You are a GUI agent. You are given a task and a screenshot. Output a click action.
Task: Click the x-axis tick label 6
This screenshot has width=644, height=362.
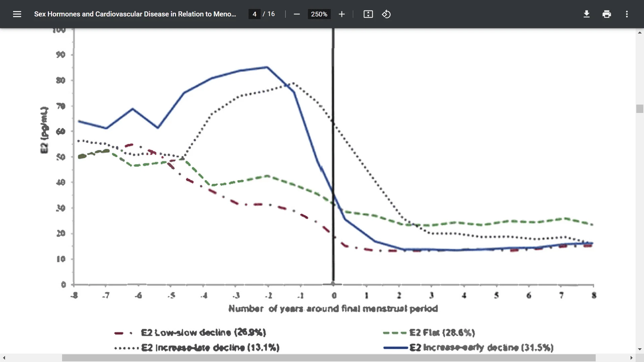[x=529, y=295]
